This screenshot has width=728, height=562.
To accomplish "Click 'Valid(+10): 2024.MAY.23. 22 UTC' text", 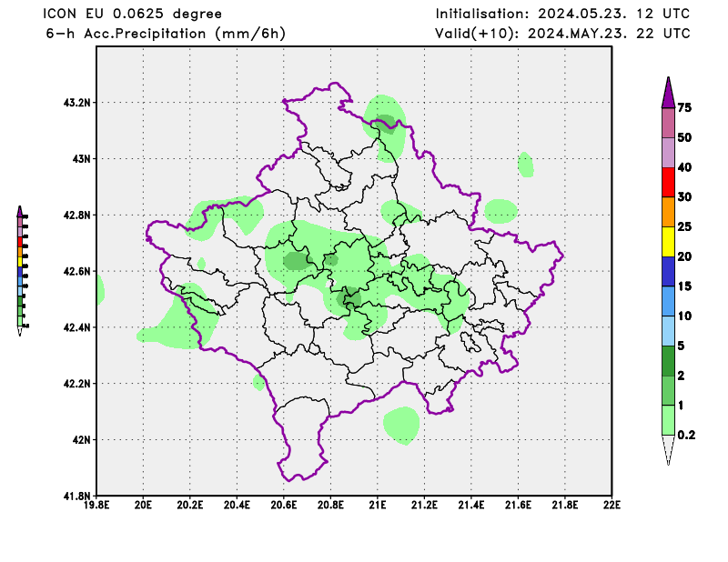I will tap(562, 34).
